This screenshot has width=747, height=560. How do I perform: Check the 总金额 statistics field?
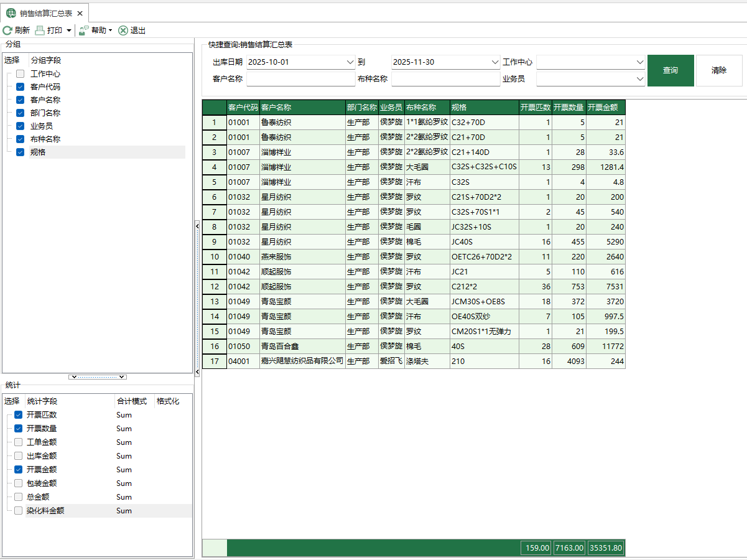coord(18,497)
